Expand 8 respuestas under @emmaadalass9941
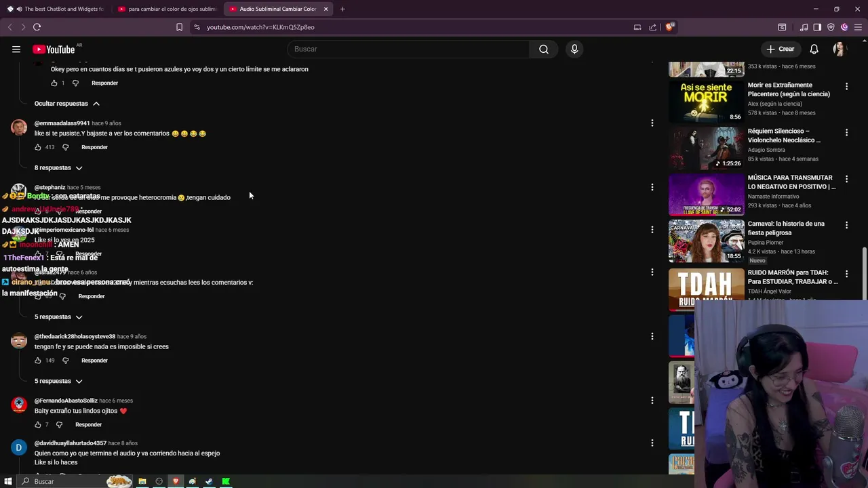The width and height of the screenshot is (868, 488). click(x=58, y=168)
